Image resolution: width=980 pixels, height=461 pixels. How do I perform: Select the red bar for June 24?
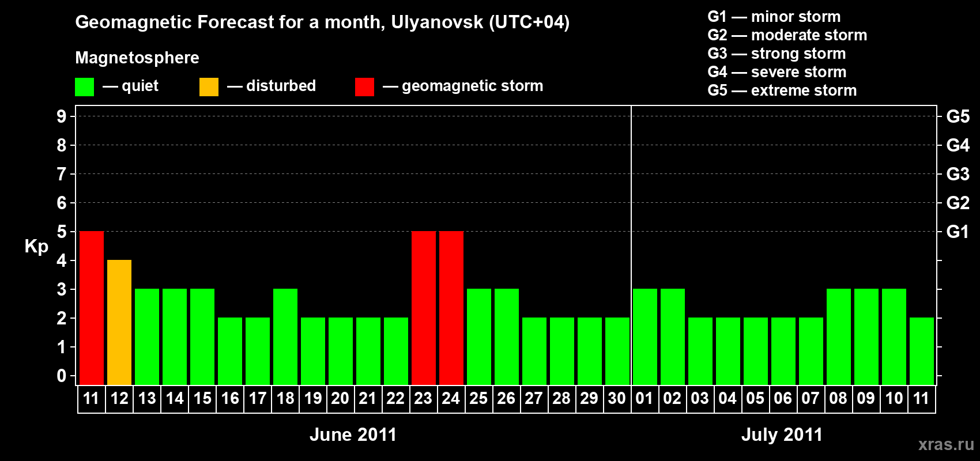click(x=451, y=308)
